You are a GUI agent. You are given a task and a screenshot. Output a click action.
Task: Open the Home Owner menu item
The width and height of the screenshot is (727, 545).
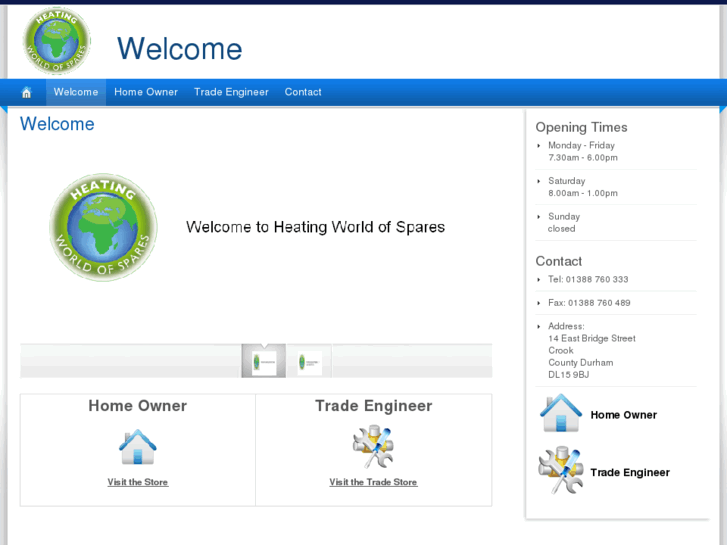146,92
